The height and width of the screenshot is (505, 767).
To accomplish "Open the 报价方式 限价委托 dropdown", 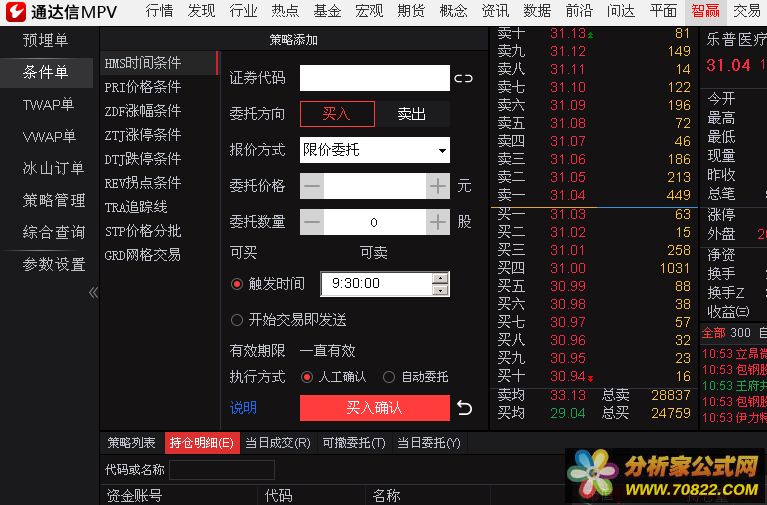I will click(375, 150).
